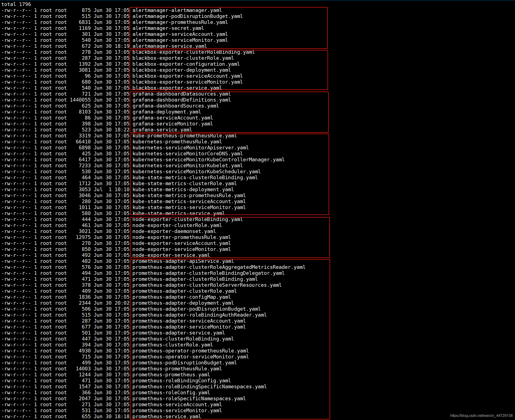Screen dimensions: 515x420
Task: Click alertmanager-secret.yaml file name
Action: pos(168,28)
